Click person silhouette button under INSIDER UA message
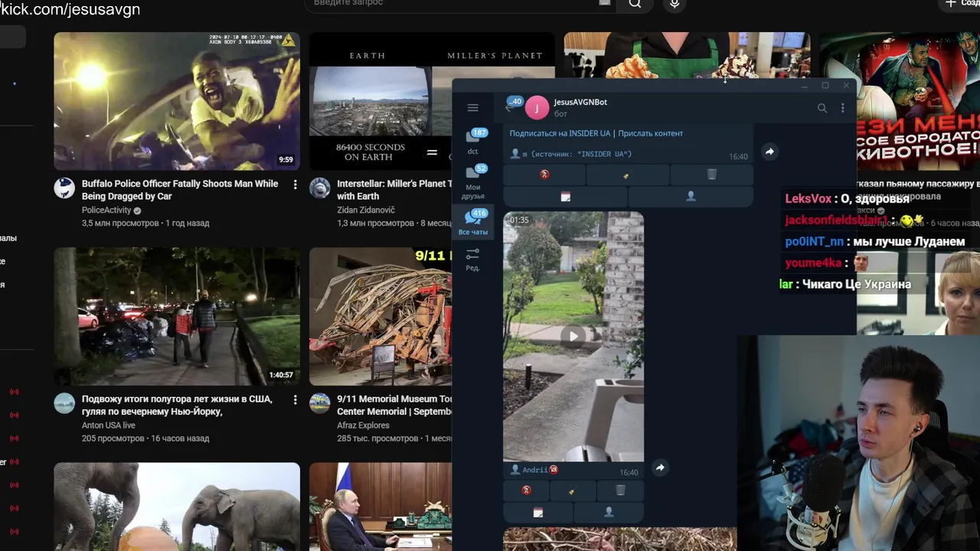The image size is (980, 551). click(x=691, y=197)
